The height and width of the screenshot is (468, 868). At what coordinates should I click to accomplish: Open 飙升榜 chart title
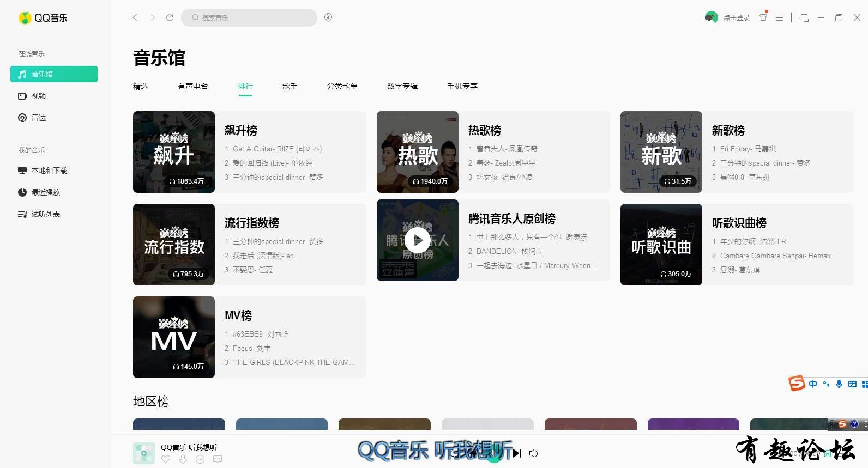(241, 130)
